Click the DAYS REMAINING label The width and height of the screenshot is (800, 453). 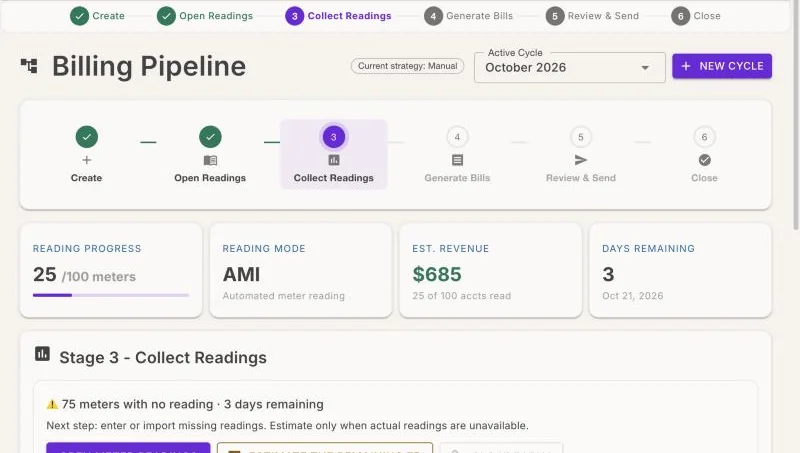(648, 249)
